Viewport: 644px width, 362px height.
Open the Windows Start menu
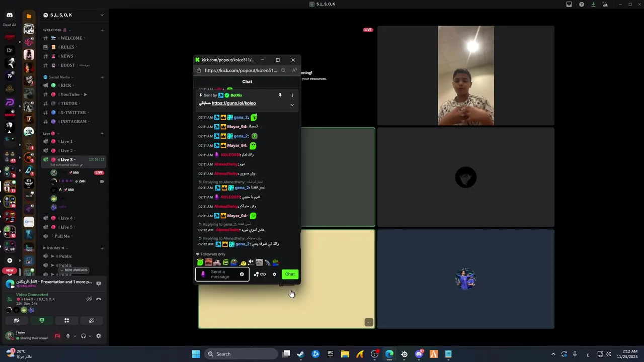tap(196, 354)
